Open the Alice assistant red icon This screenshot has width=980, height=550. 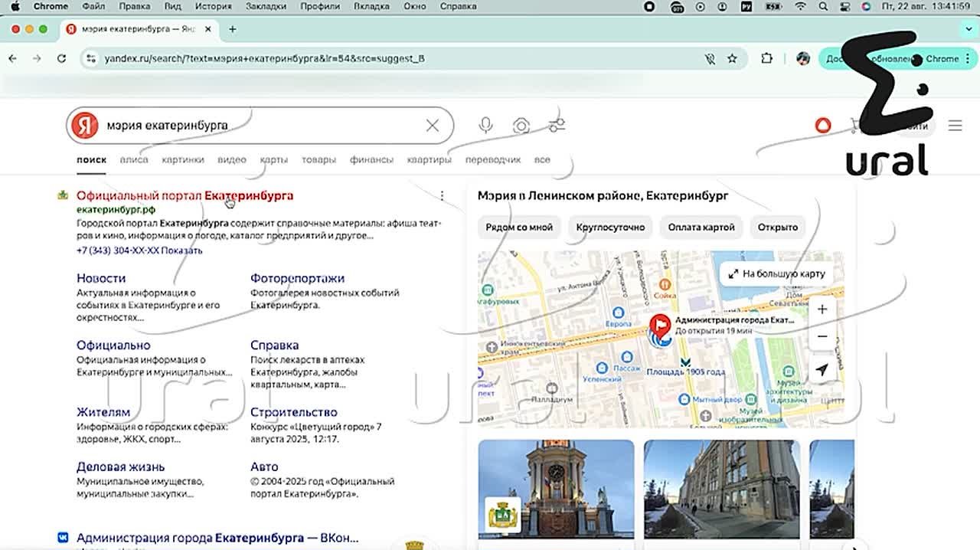coord(823,126)
